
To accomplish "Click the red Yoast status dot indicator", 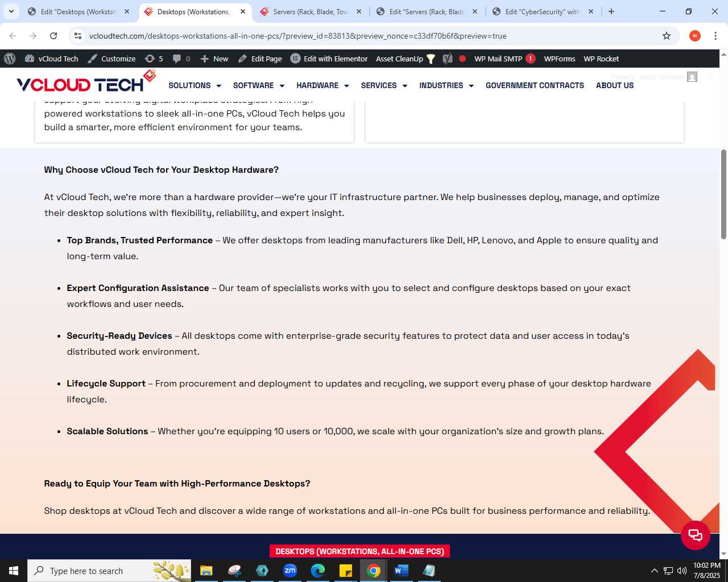I will (x=462, y=59).
